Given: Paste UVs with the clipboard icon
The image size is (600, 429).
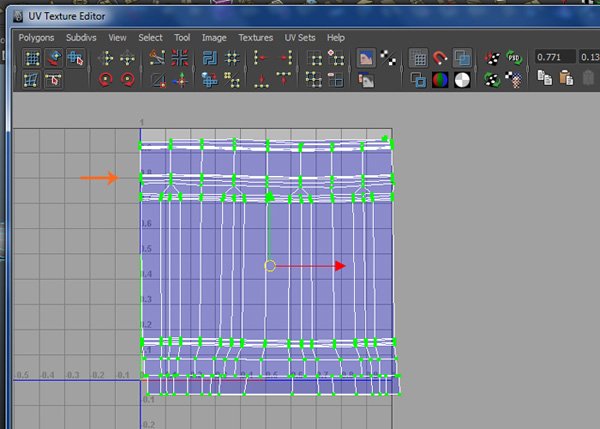Looking at the screenshot, I should 566,78.
